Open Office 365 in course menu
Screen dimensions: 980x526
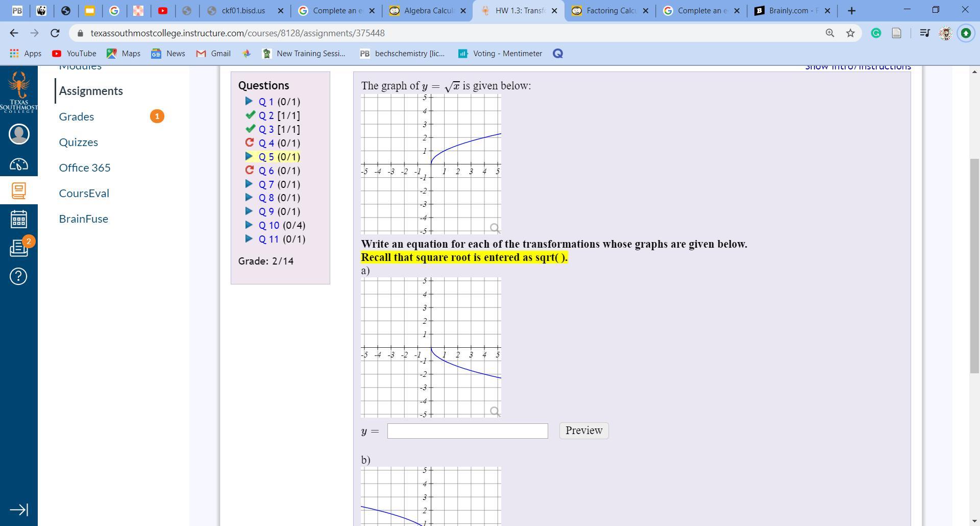point(85,168)
